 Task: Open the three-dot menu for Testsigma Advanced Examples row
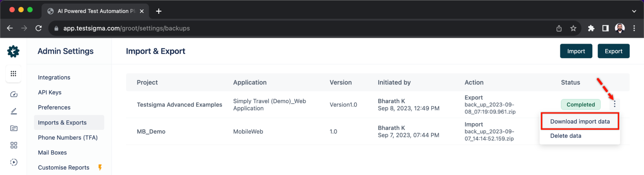point(614,104)
